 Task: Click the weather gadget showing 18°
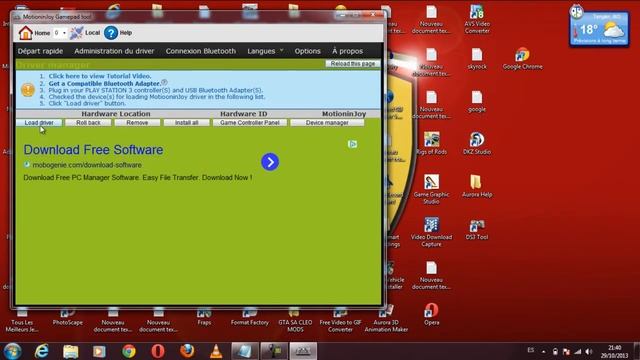(x=599, y=29)
